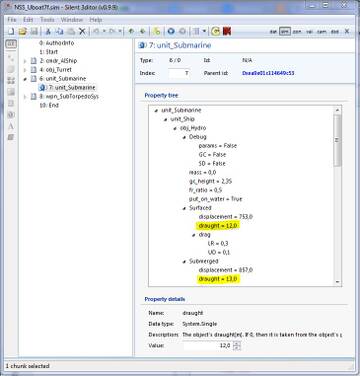Viewport: 360px width, 376px height.
Task: Click the Copy toolbar icon
Action: [59, 31]
